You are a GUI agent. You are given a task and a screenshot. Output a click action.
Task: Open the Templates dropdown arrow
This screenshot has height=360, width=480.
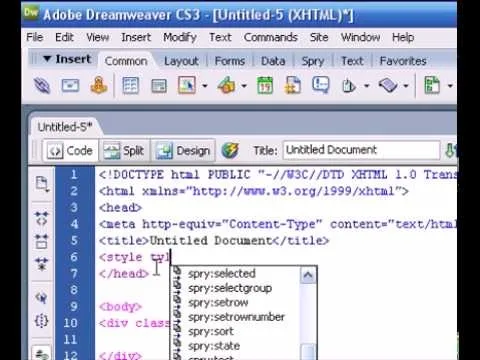450,86
